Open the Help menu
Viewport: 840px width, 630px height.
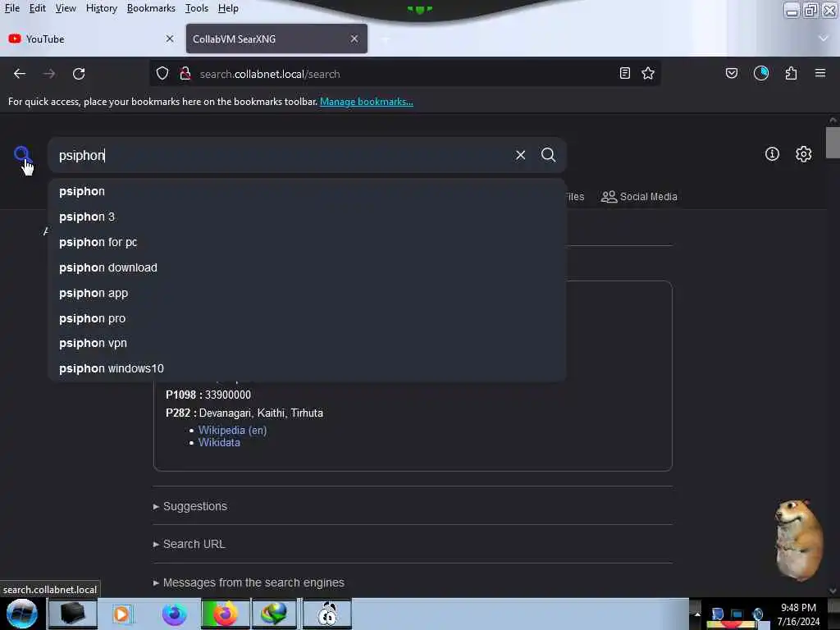click(228, 8)
